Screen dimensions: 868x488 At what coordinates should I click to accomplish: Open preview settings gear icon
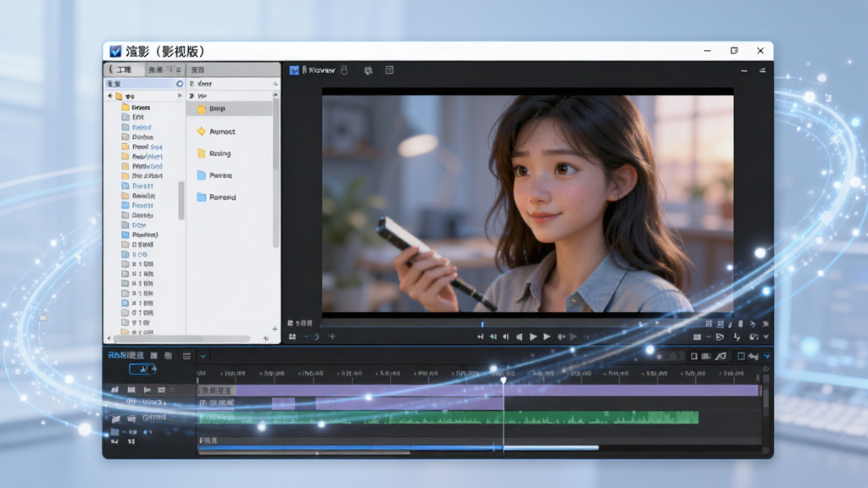coord(368,70)
